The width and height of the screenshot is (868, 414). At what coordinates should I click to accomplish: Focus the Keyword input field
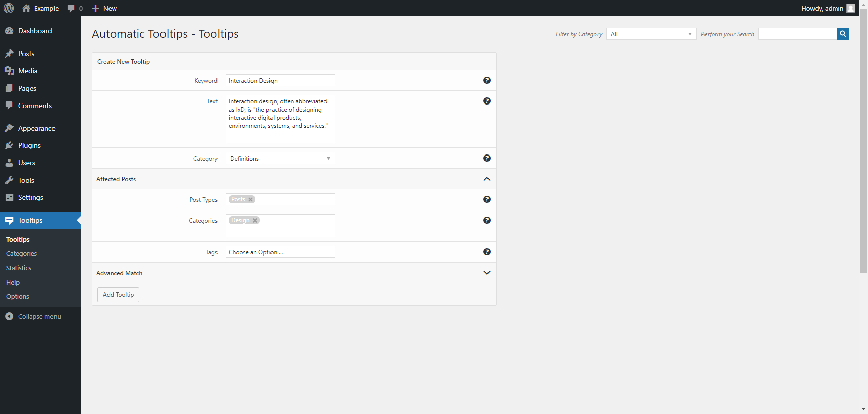coord(280,80)
